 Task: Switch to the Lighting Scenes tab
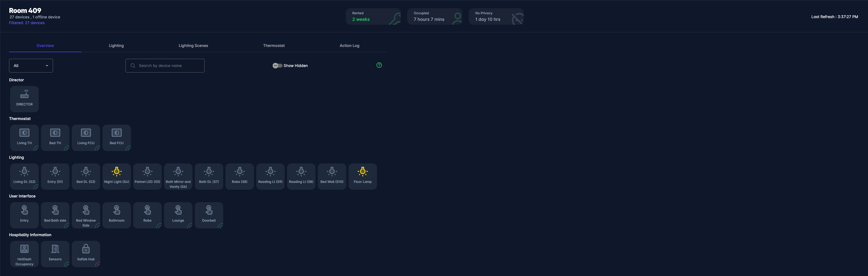[193, 46]
